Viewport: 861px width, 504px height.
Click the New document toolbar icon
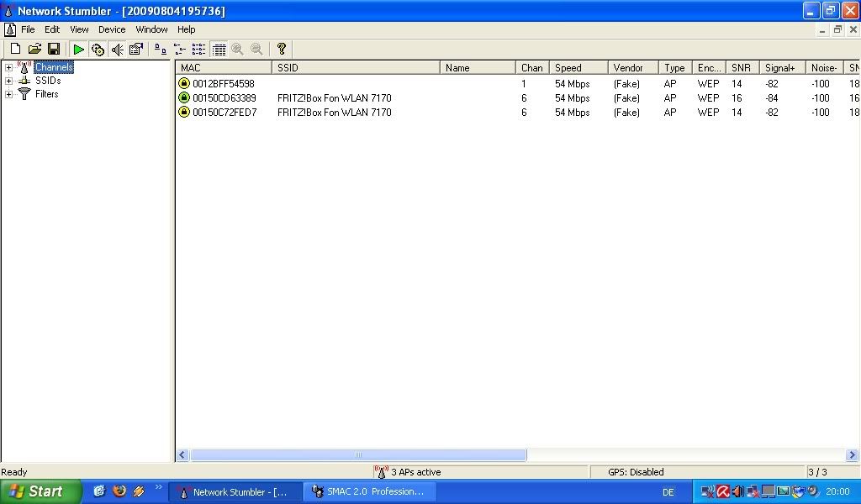[15, 50]
